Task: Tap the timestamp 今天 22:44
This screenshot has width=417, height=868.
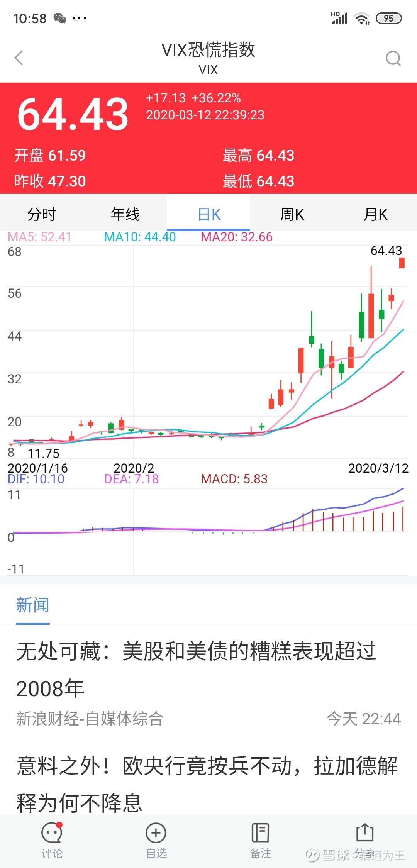Action: pyautogui.click(x=364, y=719)
